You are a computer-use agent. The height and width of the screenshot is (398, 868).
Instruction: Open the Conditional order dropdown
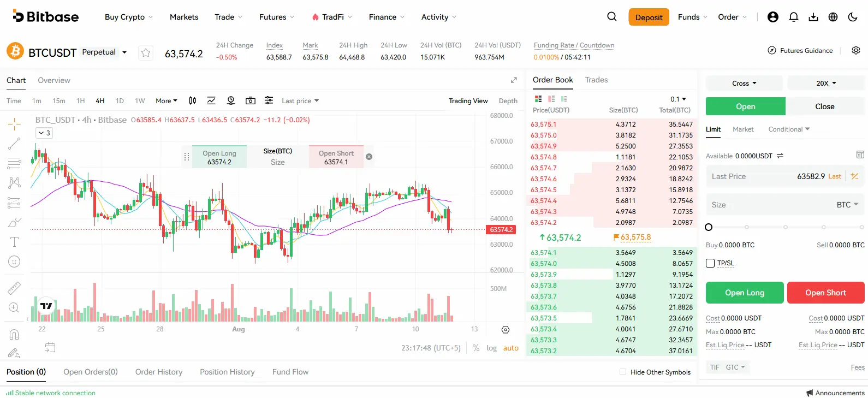coord(789,129)
